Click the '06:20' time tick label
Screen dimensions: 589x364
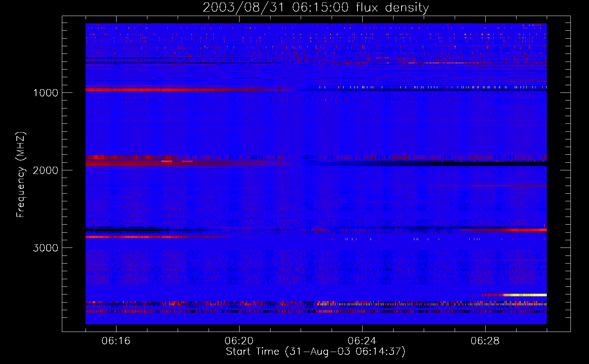pos(239,341)
